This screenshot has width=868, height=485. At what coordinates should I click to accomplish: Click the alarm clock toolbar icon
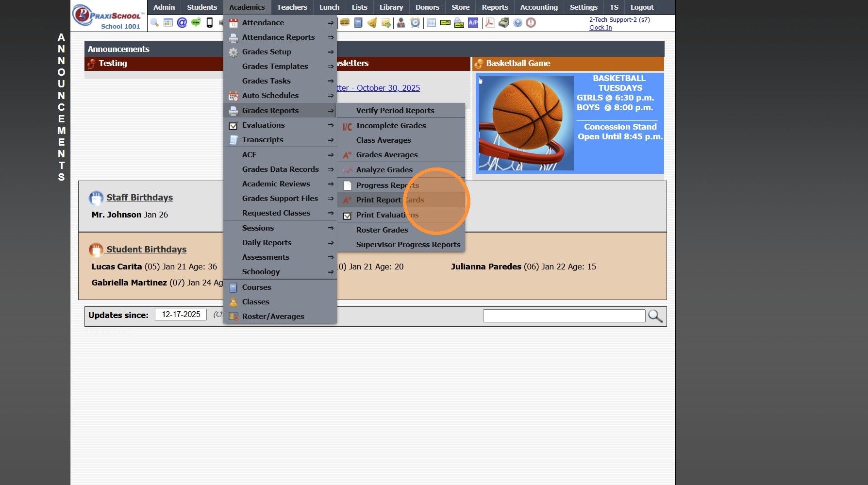(415, 23)
